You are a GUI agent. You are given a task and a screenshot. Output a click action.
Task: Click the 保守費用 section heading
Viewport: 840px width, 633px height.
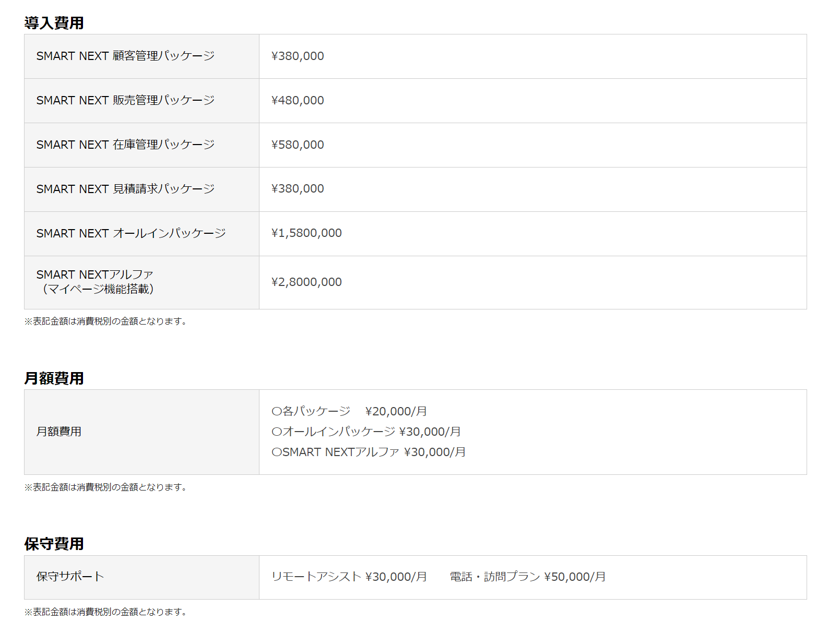tap(54, 544)
